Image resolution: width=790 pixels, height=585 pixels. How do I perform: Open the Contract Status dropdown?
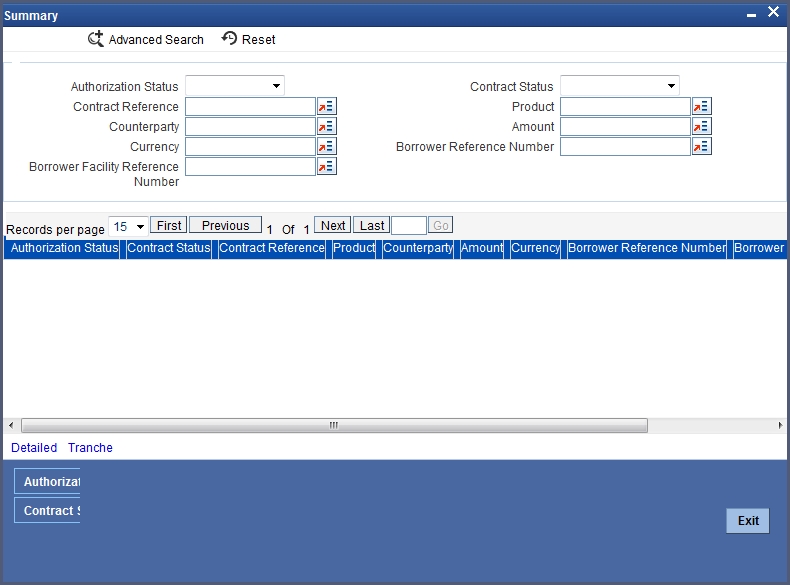tap(620, 86)
